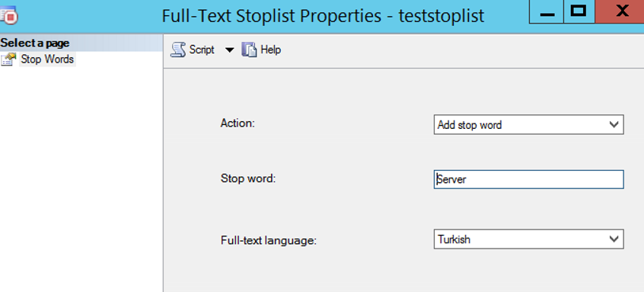The width and height of the screenshot is (644, 292).
Task: Click the Script scroll icon in toolbar
Action: pyautogui.click(x=178, y=50)
